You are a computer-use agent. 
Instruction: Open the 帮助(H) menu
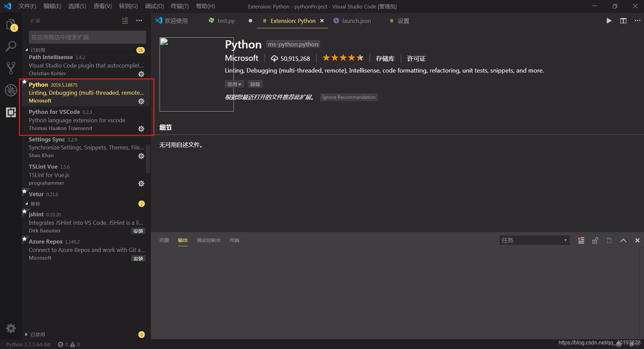[x=205, y=6]
